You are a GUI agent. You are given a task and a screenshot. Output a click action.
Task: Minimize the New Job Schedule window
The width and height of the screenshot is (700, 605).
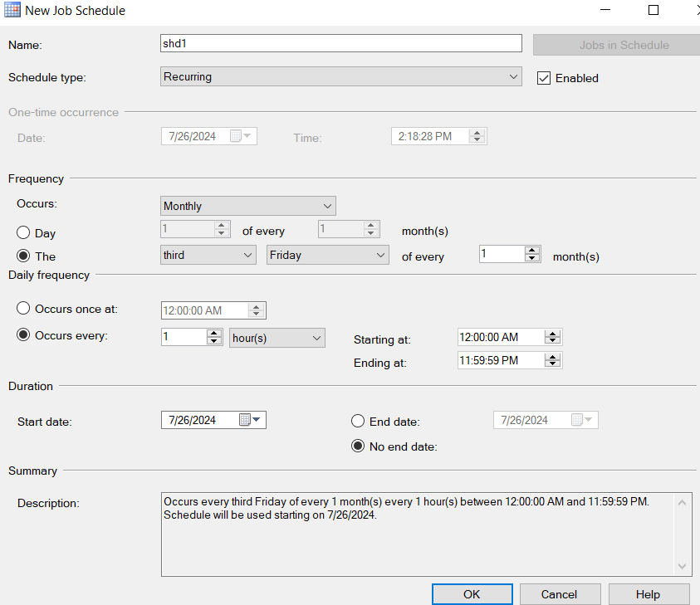point(605,10)
